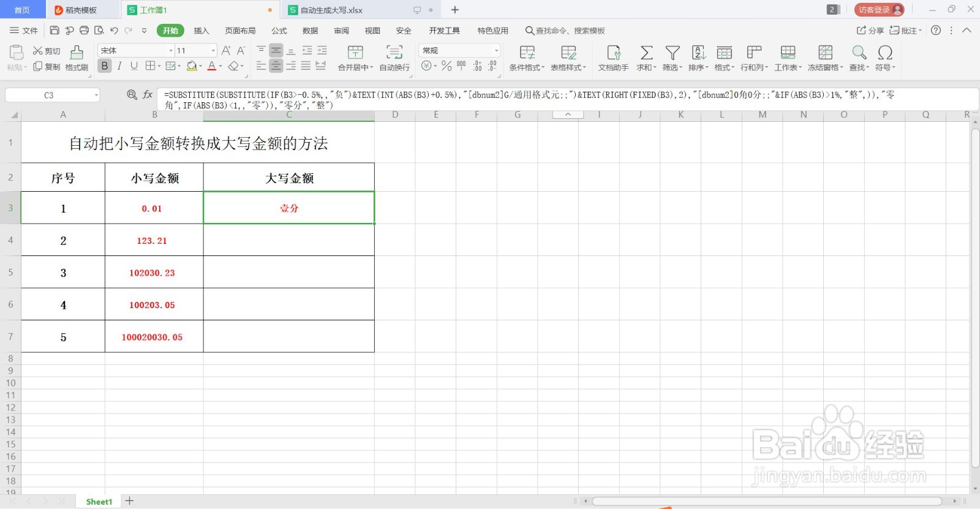Toggle vertical middle alignment
This screenshot has width=980, height=509.
tap(276, 51)
